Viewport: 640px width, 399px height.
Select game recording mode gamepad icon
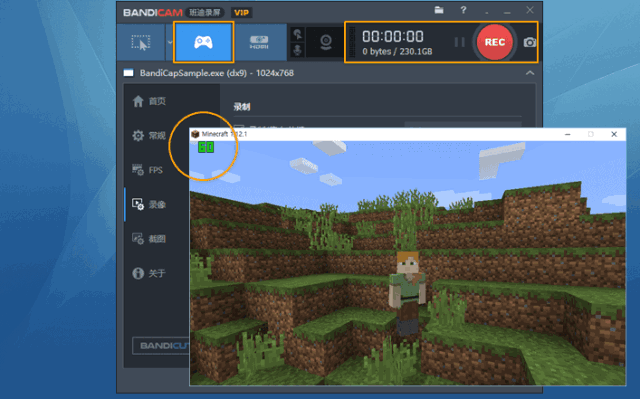[203, 42]
